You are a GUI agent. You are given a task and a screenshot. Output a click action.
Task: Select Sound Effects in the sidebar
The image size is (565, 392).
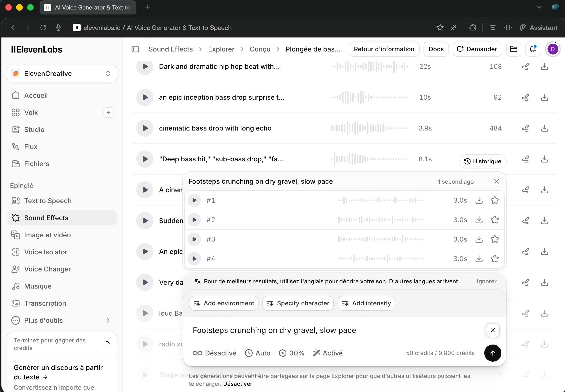coord(62,218)
